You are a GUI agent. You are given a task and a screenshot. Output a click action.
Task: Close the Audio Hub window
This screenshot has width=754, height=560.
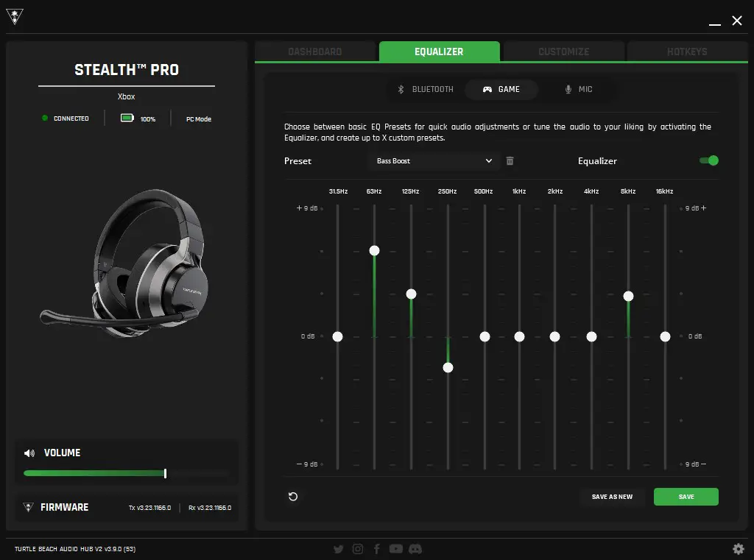click(x=736, y=20)
